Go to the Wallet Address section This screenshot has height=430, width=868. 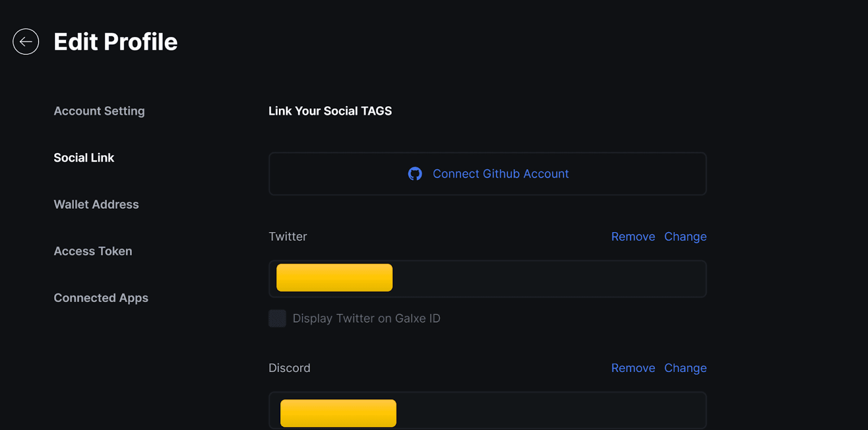(x=97, y=204)
